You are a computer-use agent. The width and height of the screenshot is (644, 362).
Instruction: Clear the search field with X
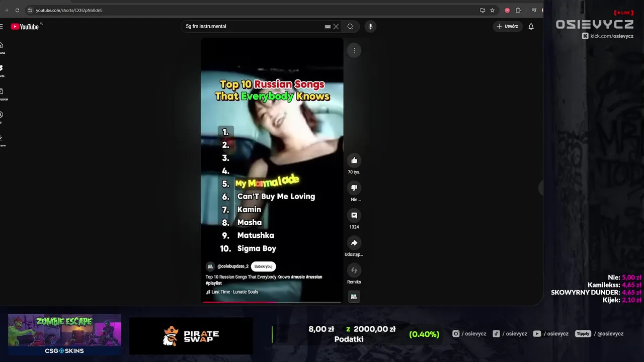point(336,27)
